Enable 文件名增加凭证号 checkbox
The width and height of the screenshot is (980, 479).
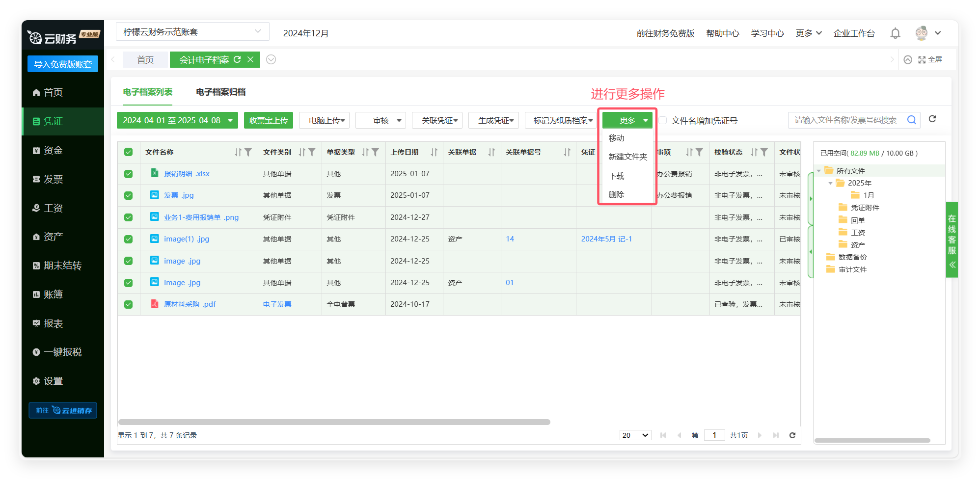click(x=663, y=120)
